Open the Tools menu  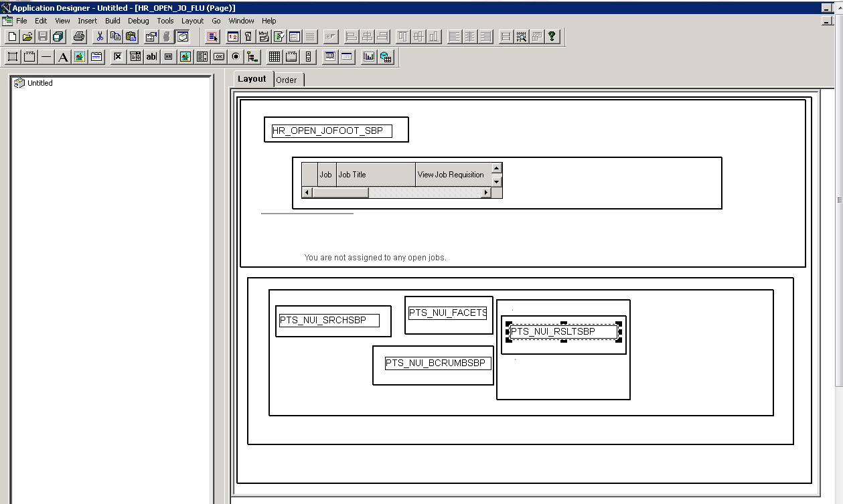pos(165,21)
